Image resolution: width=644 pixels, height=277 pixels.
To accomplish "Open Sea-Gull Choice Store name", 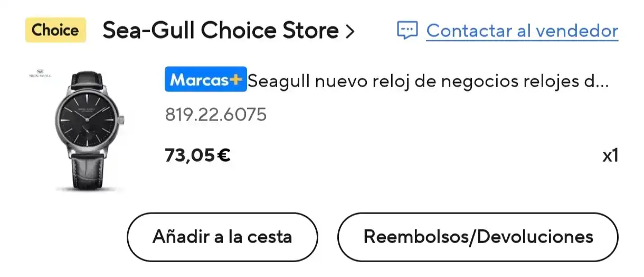I will click(x=221, y=31).
